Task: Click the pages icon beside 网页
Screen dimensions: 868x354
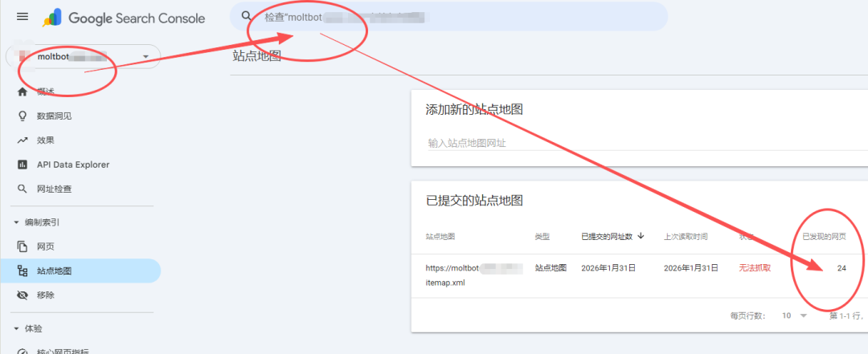Action: tap(23, 246)
